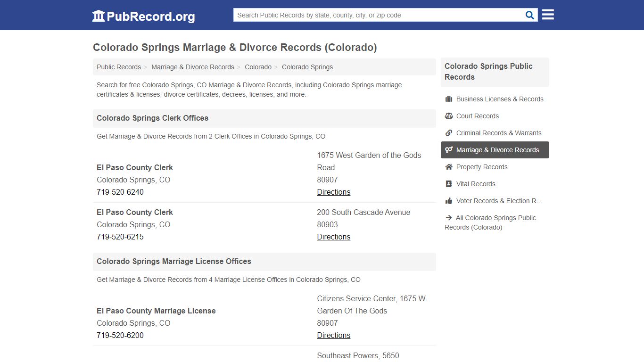
Task: Click the chain link icon beside Criminal Records
Action: tap(449, 133)
